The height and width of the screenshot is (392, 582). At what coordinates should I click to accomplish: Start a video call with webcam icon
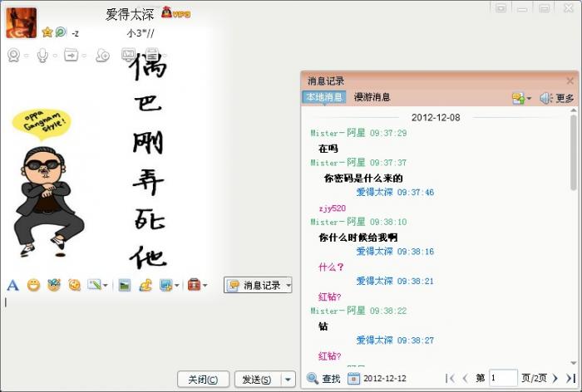pyautogui.click(x=14, y=56)
